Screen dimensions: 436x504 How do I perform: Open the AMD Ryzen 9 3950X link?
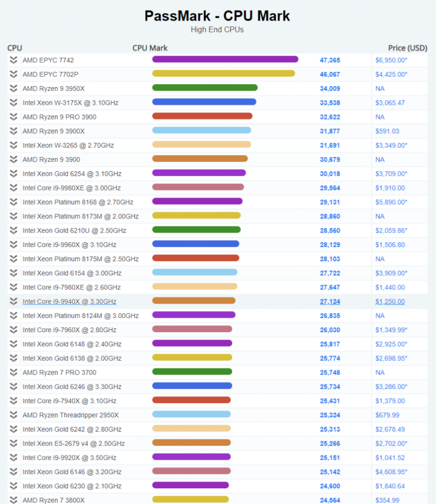click(54, 89)
